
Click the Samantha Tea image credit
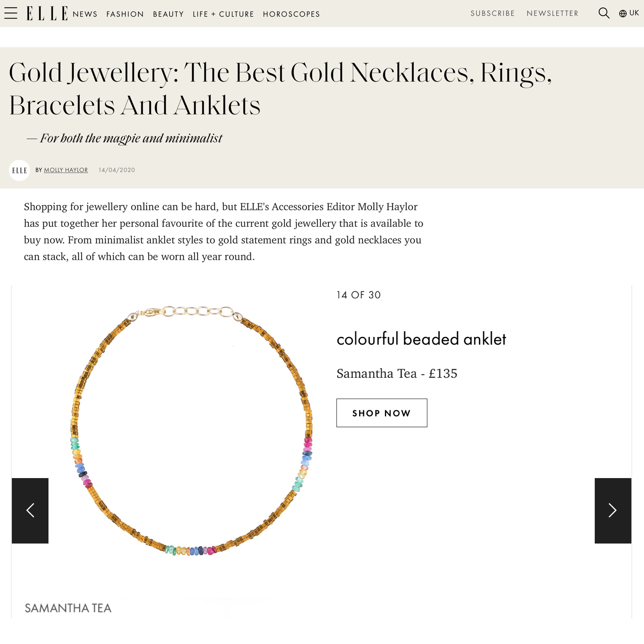68,608
